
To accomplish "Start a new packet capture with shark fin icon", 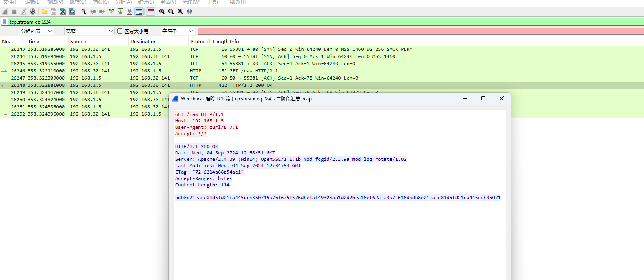I will [x=6, y=12].
